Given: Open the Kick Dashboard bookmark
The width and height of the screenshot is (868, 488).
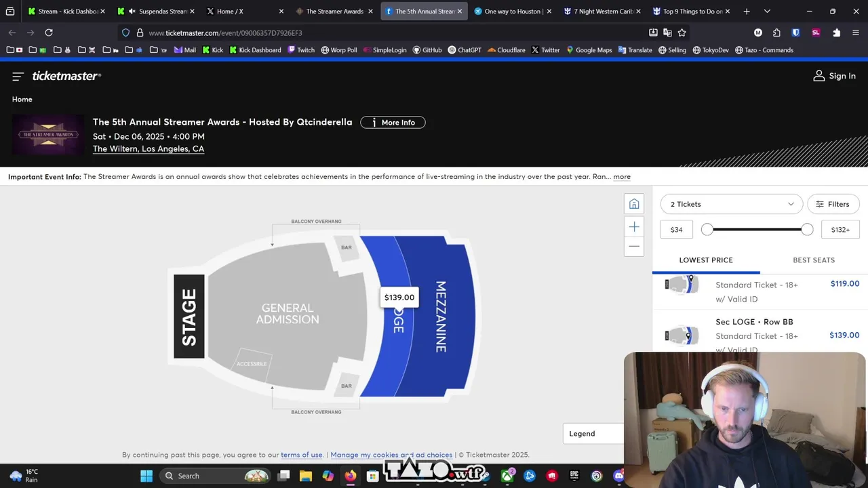Looking at the screenshot, I should (x=255, y=50).
